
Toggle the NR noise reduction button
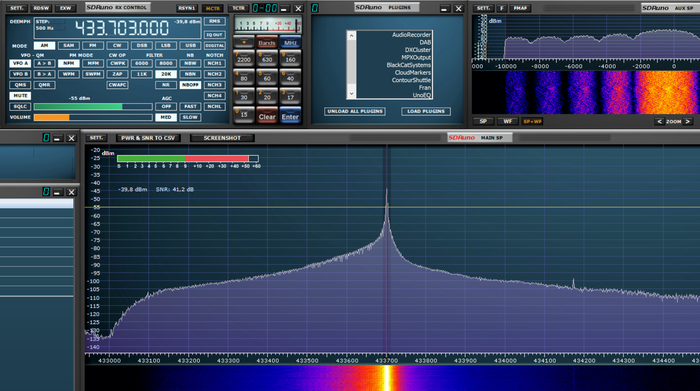pyautogui.click(x=166, y=85)
